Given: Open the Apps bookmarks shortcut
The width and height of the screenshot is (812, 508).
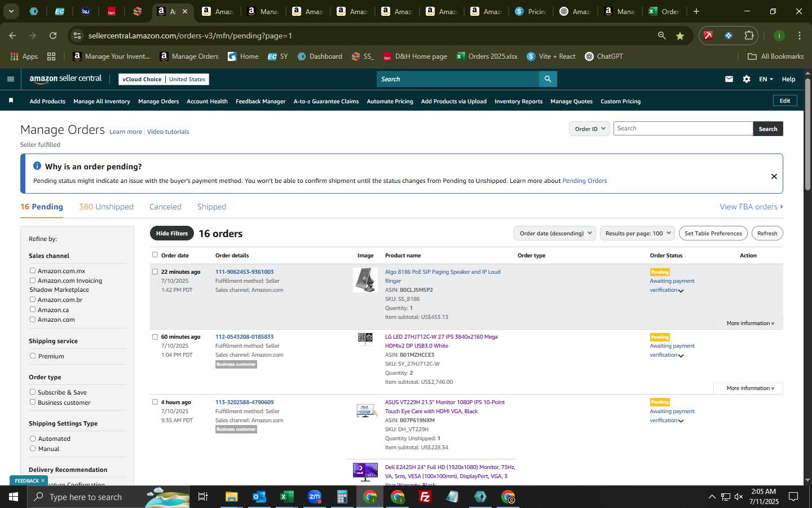Looking at the screenshot, I should 24,56.
